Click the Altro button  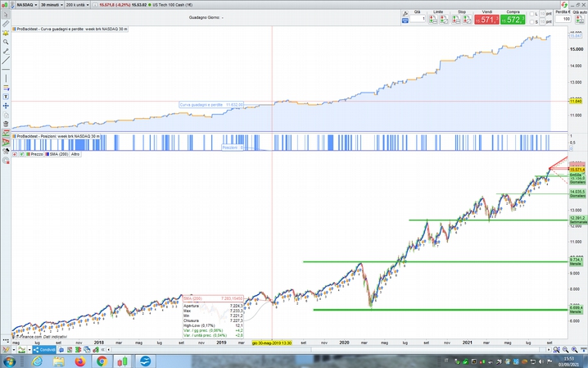[75, 154]
